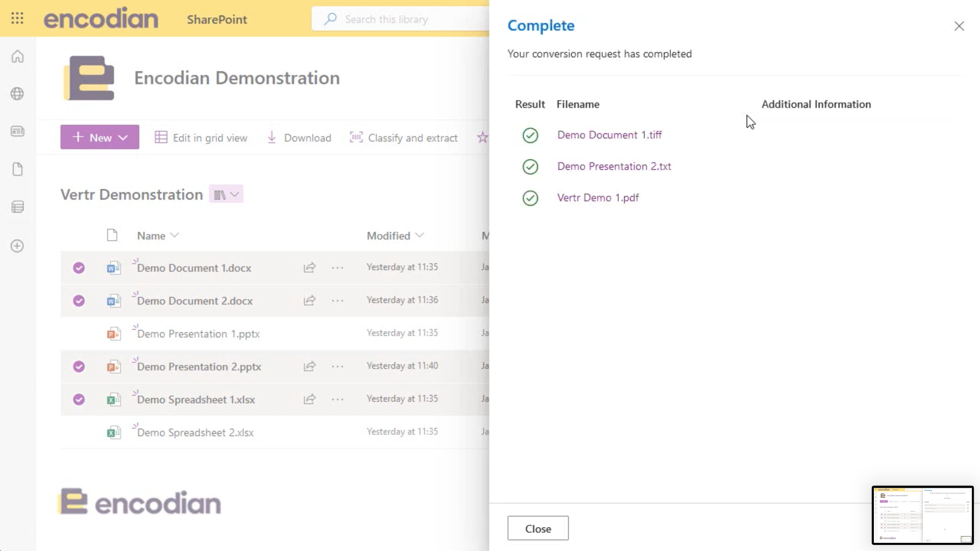Click the Additional Information column header
Viewport: 980px width, 551px height.
(x=816, y=104)
